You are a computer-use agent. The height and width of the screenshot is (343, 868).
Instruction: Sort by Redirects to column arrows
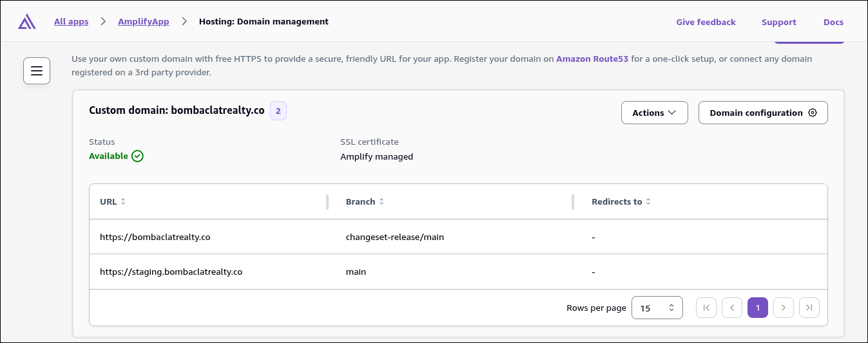click(648, 201)
